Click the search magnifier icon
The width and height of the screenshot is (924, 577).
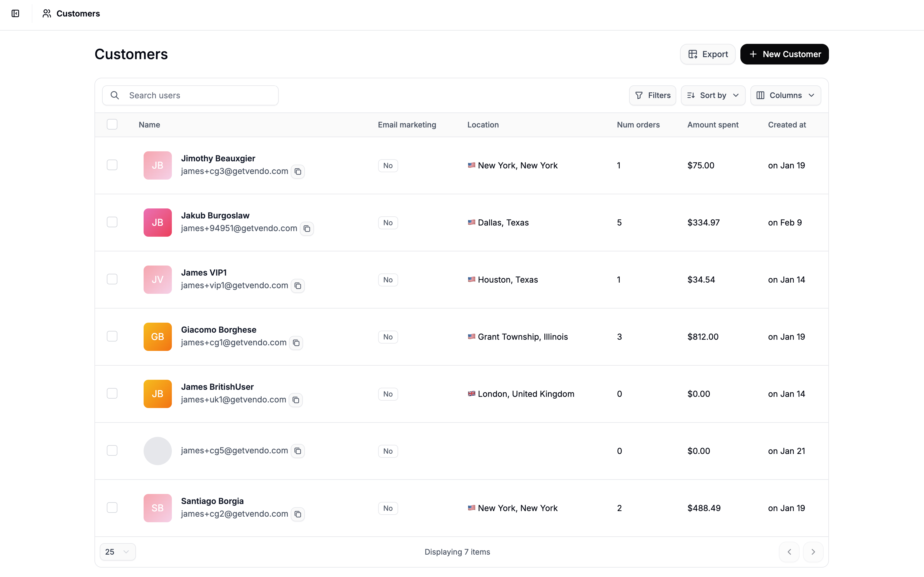point(115,95)
